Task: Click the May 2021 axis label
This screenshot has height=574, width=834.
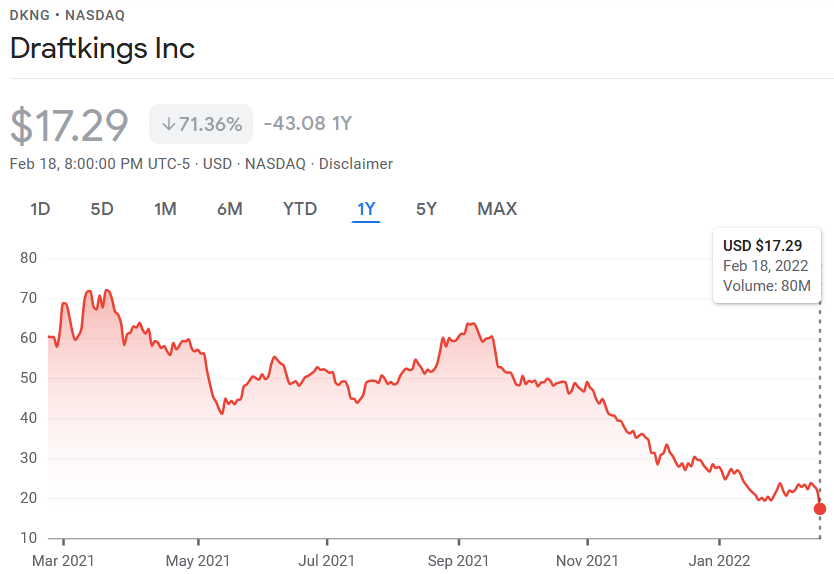Action: point(197,560)
